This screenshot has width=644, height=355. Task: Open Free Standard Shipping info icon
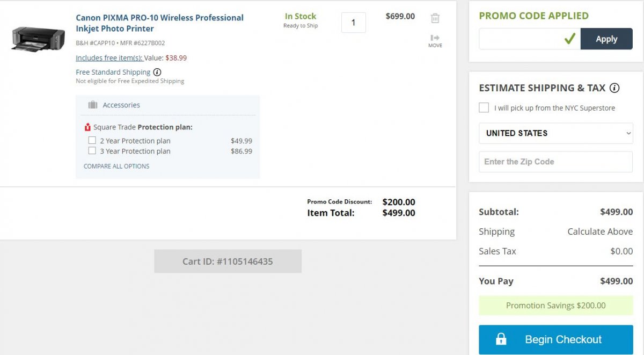pyautogui.click(x=157, y=72)
